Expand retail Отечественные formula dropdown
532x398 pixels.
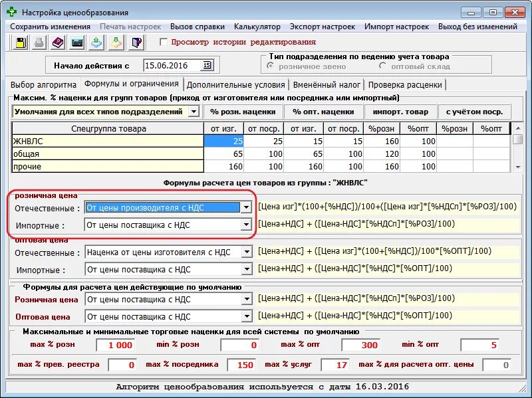[246, 207]
